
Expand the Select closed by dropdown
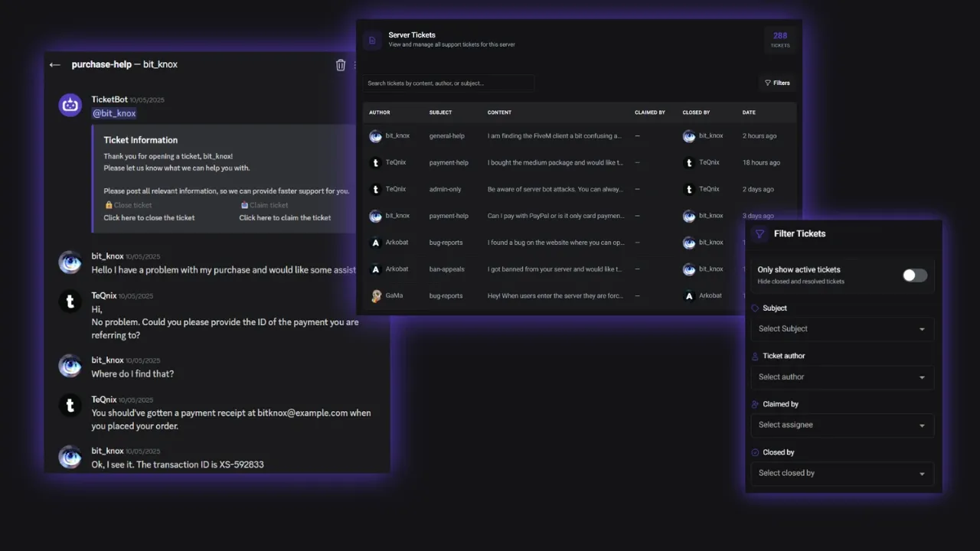pos(841,474)
